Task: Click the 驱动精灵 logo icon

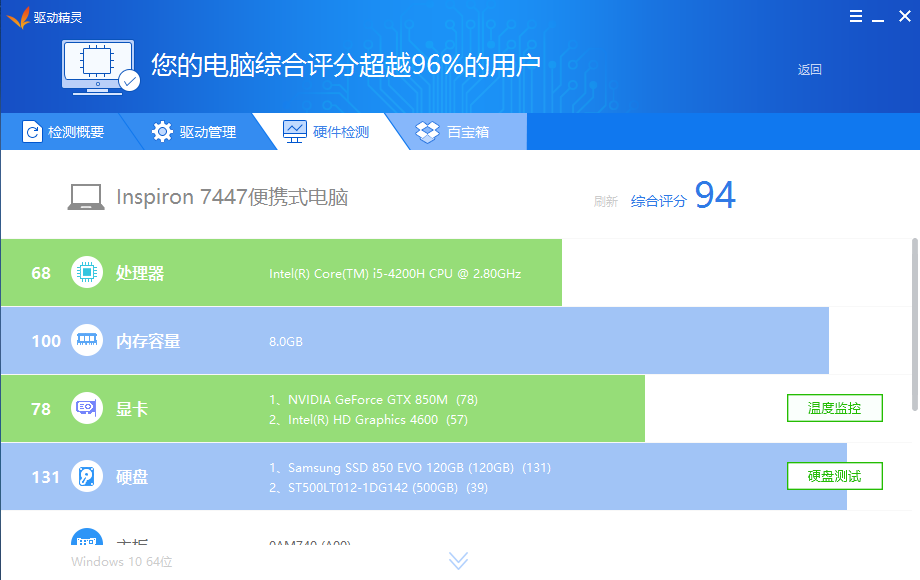Action: (17, 17)
